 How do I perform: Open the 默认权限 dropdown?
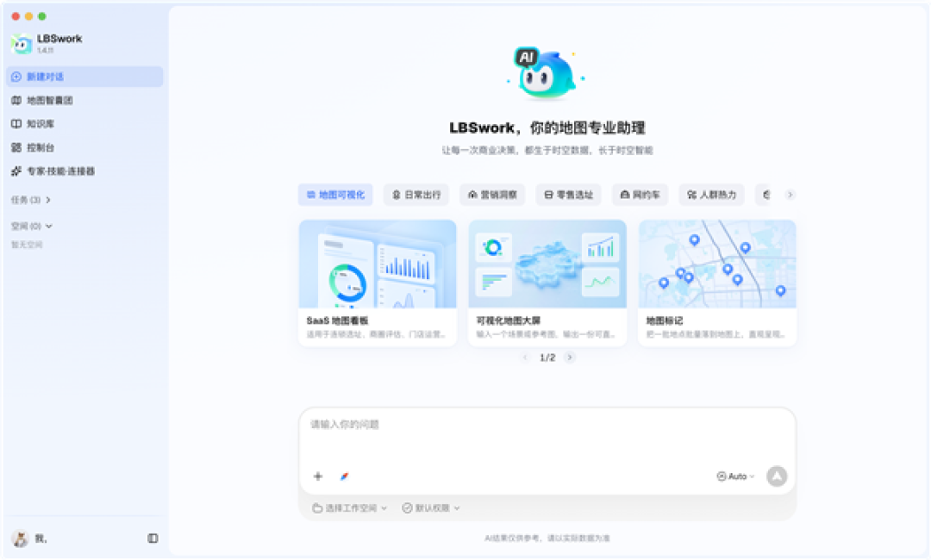pos(432,508)
